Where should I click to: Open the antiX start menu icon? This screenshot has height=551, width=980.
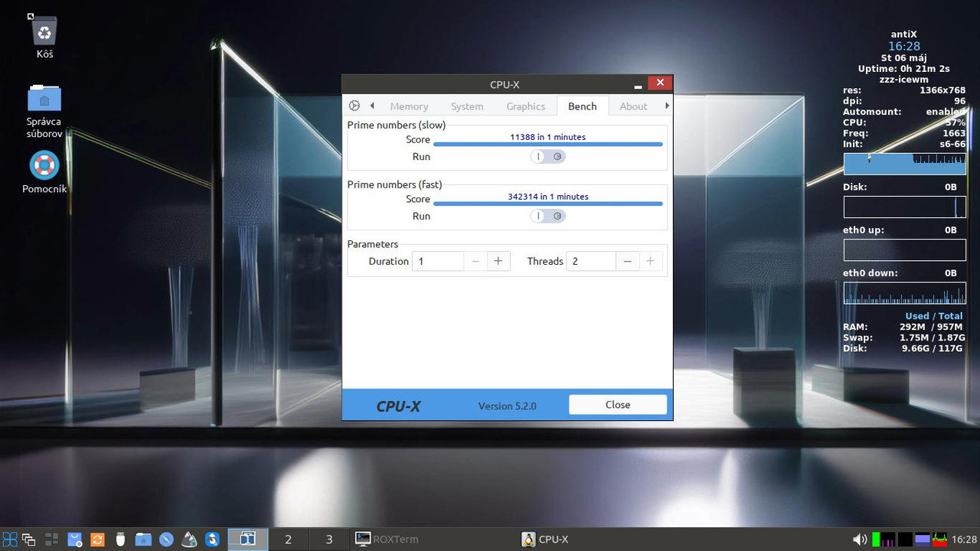point(10,540)
